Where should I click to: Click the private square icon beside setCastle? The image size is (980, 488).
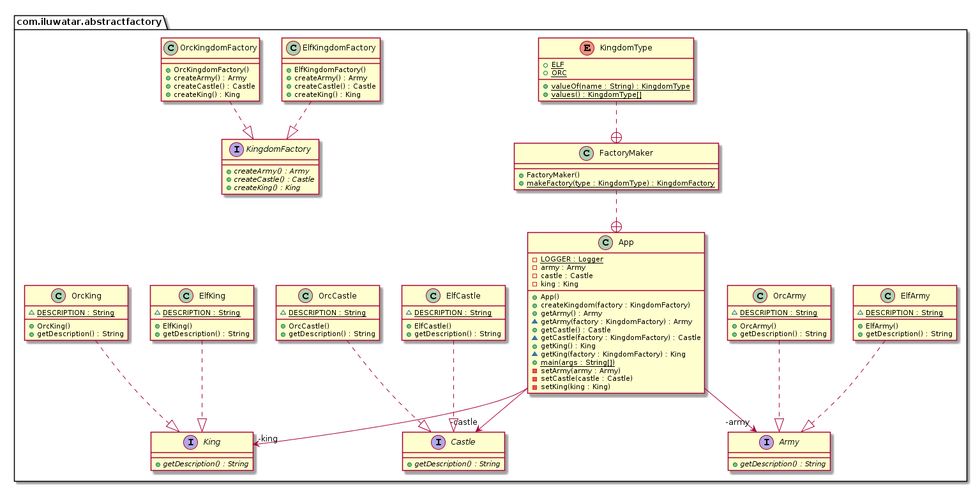(534, 379)
